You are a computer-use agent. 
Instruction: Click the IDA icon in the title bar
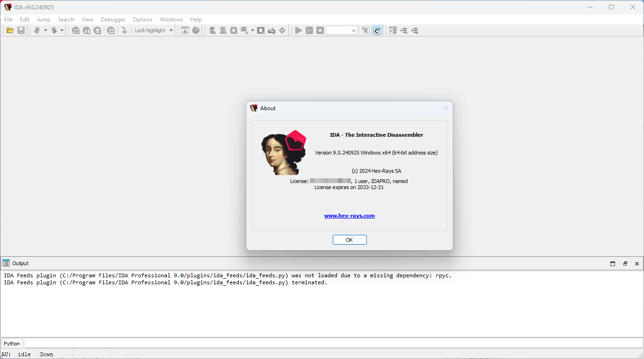[8, 7]
